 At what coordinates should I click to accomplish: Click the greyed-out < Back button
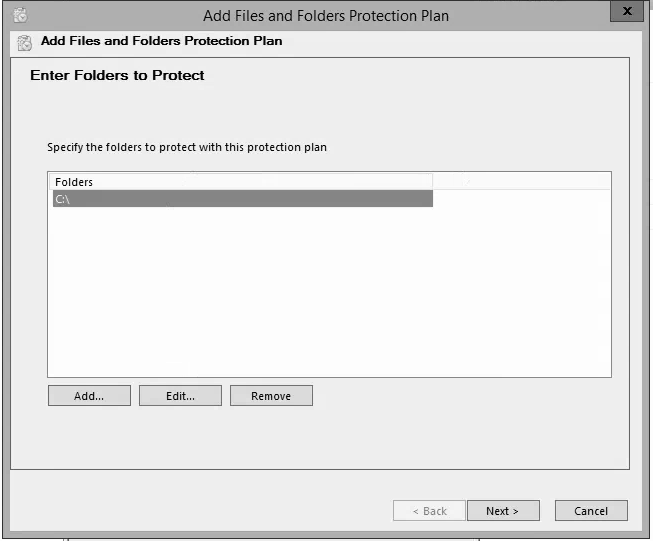(x=429, y=511)
